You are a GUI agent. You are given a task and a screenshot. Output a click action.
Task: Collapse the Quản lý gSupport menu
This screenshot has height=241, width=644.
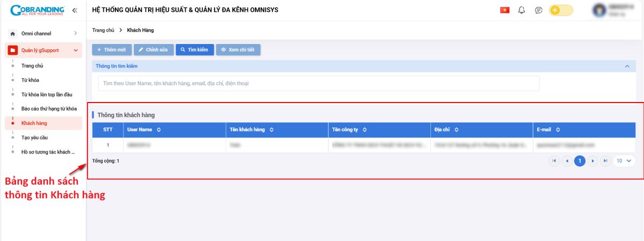tap(76, 50)
